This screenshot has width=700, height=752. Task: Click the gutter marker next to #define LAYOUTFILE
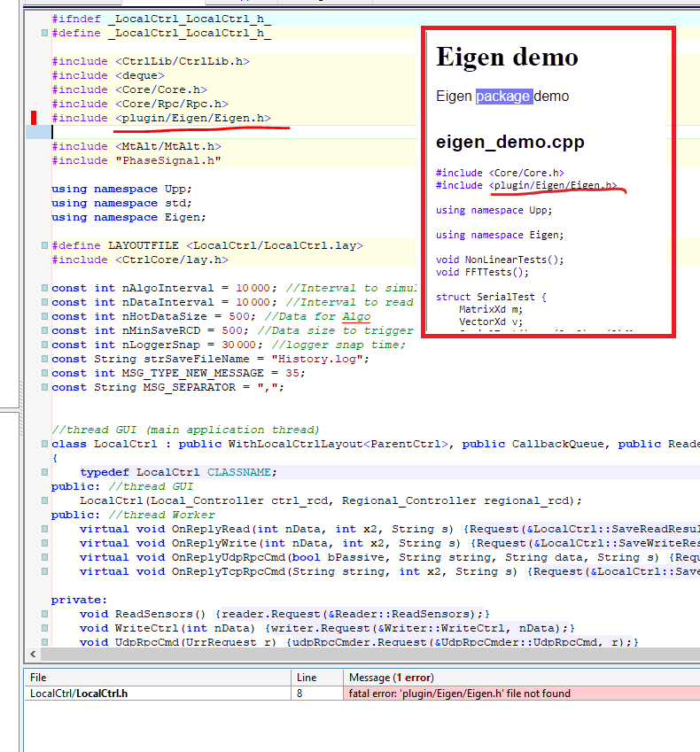tap(44, 245)
